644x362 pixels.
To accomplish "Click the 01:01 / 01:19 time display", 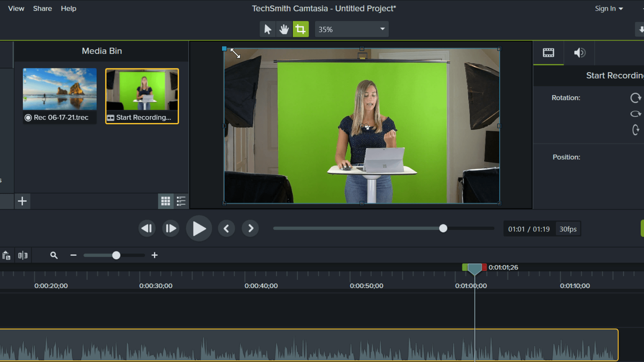I will 529,229.
